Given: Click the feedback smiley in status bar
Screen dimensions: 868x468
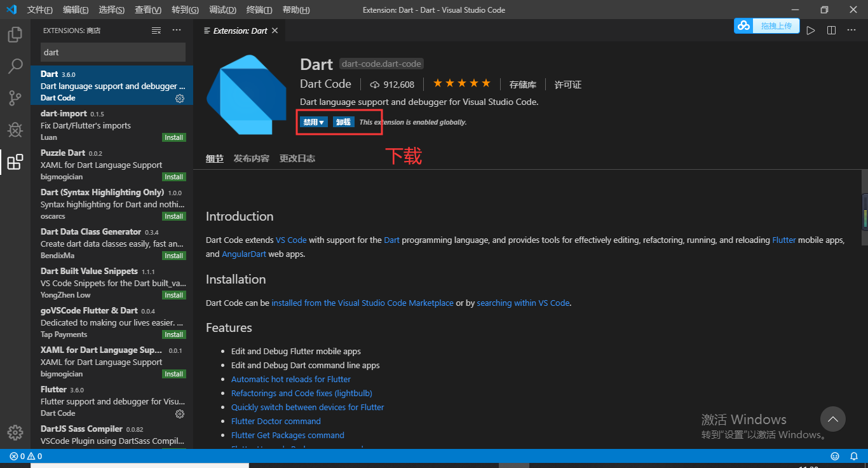Looking at the screenshot, I should click(835, 456).
